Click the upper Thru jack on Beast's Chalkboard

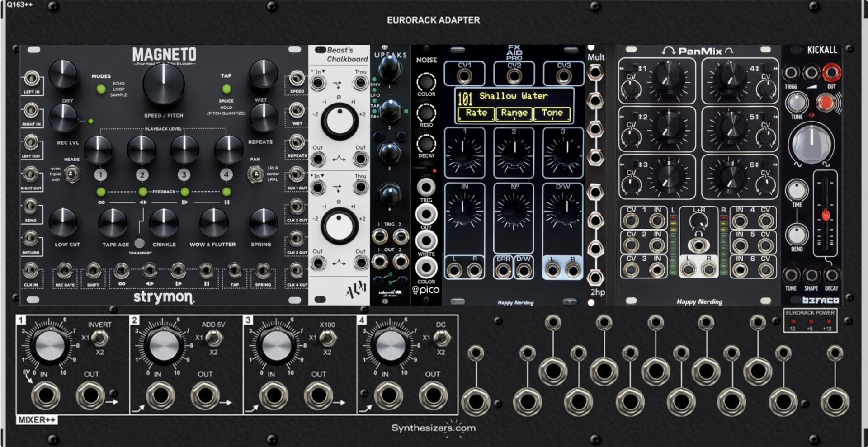(x=360, y=83)
